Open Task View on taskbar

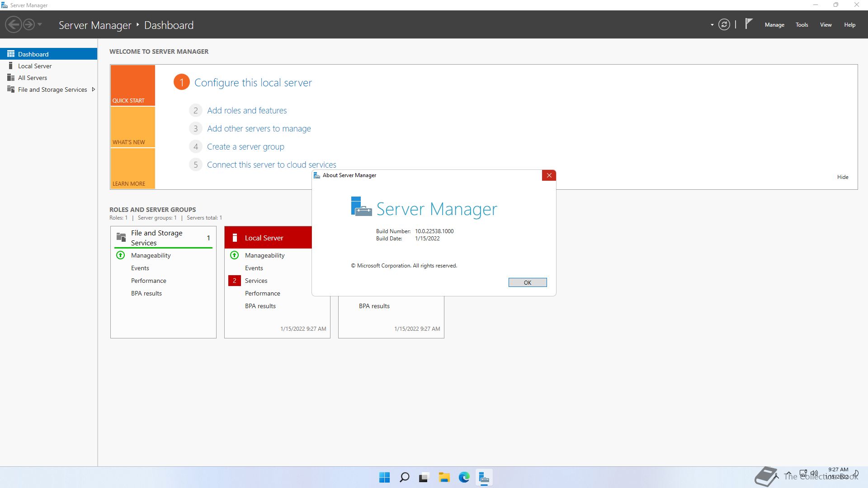(x=424, y=477)
